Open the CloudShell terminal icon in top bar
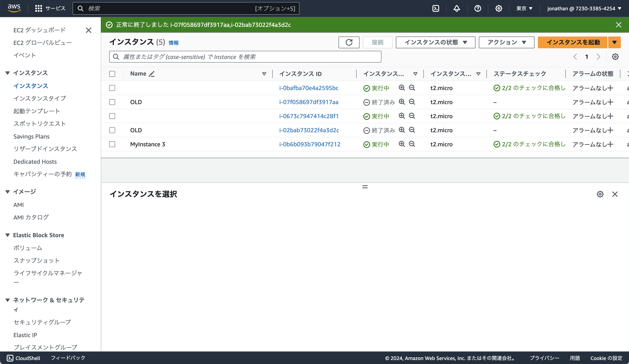This screenshot has width=629, height=364. 436,8
